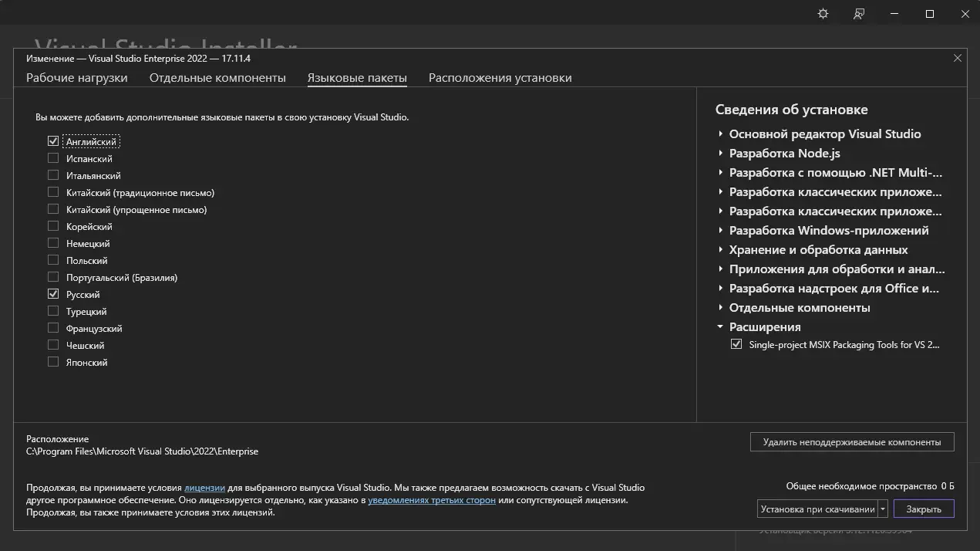
Task: Switch to Рабочие нагрузки tab
Action: point(77,78)
